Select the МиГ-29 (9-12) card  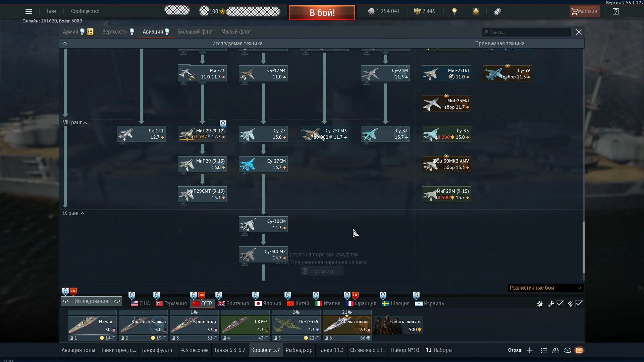(202, 134)
